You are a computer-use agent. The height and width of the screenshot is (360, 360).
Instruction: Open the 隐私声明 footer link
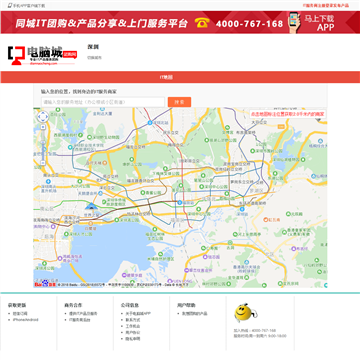133,339
